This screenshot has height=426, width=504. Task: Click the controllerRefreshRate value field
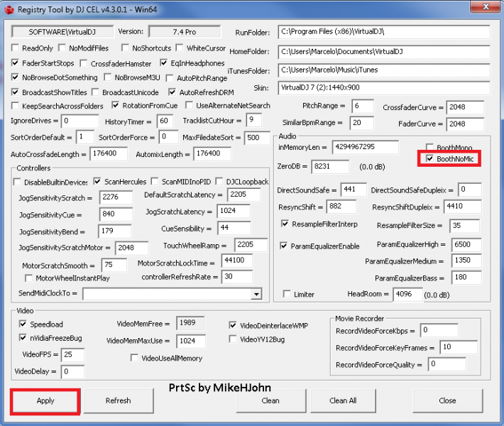[x=237, y=277]
